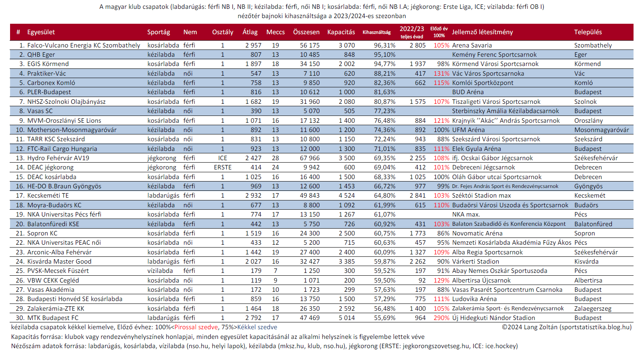Screen dimensions: 644x353
Task: Click the ERSTE league cell
Action: 223,167
